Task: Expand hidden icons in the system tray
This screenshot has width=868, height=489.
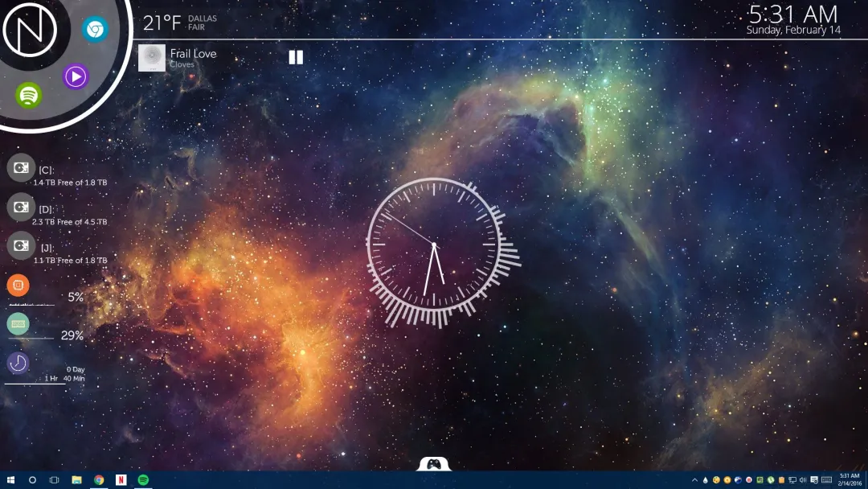Action: click(694, 479)
